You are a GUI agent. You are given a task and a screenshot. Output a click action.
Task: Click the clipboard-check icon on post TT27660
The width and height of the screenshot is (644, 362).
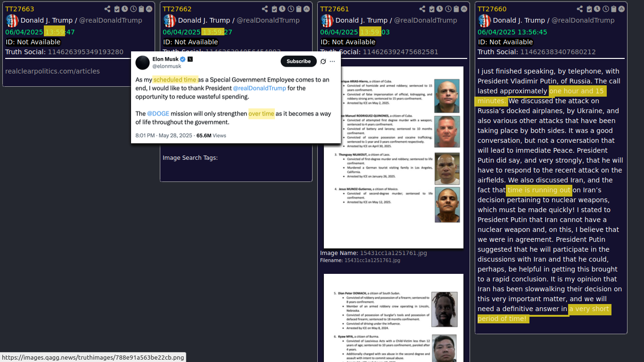[x=589, y=9]
